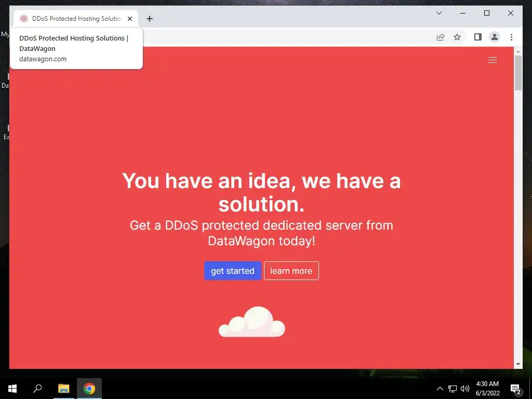
Task: Open the network status tray icon
Action: tap(453, 389)
